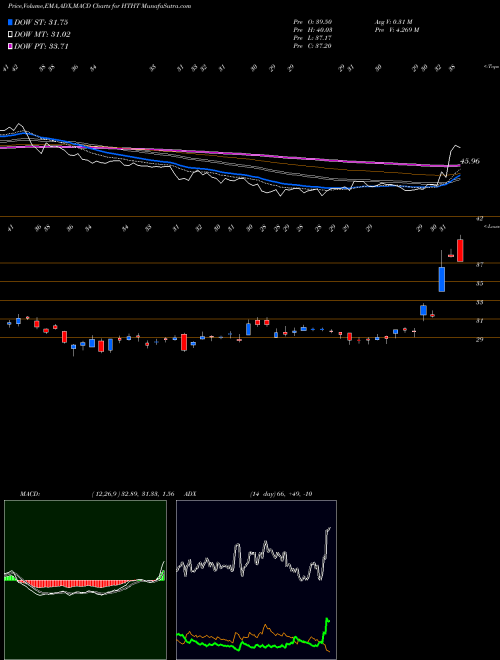Select the DOW MT: 31.02 label

click(42, 35)
